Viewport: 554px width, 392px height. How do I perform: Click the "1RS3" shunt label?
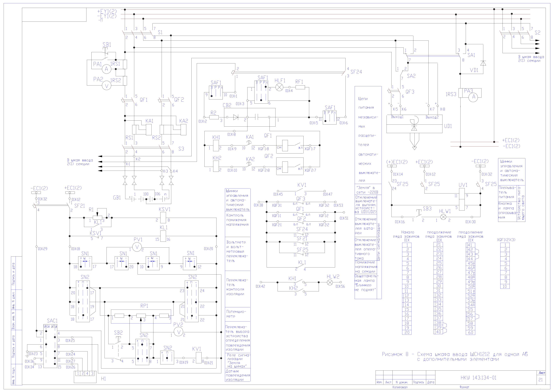pos(451,94)
